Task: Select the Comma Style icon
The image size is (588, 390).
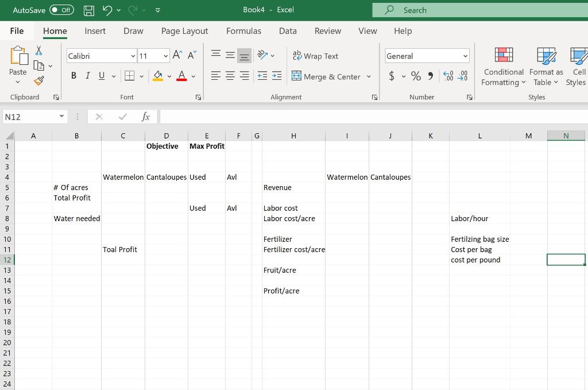Action: point(430,76)
